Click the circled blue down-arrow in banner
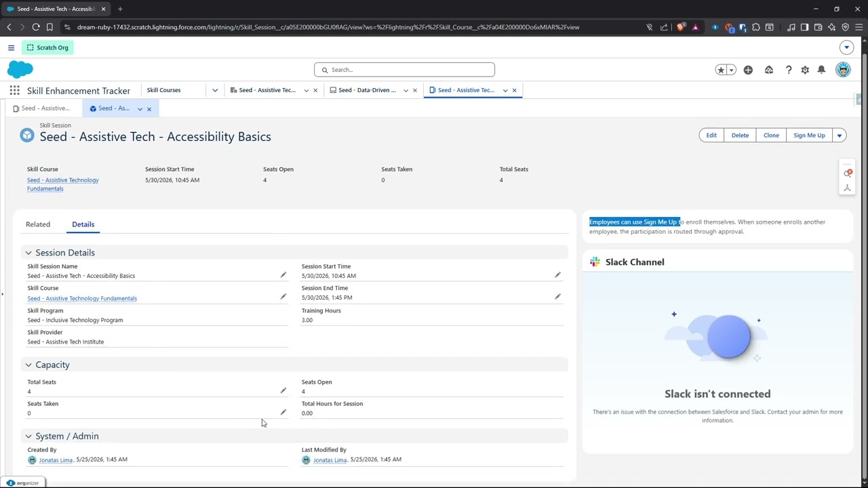The width and height of the screenshot is (868, 488). pyautogui.click(x=846, y=47)
